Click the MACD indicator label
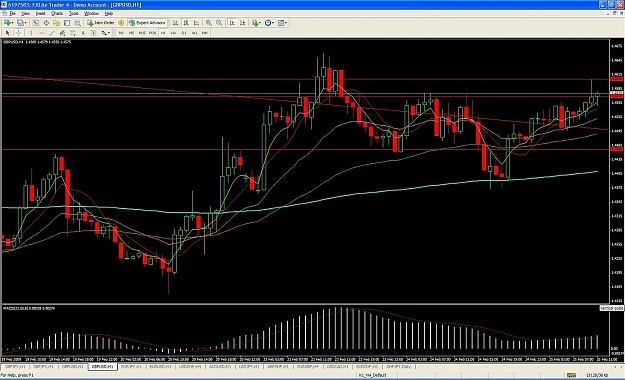This screenshot has width=625, height=380. click(29, 308)
